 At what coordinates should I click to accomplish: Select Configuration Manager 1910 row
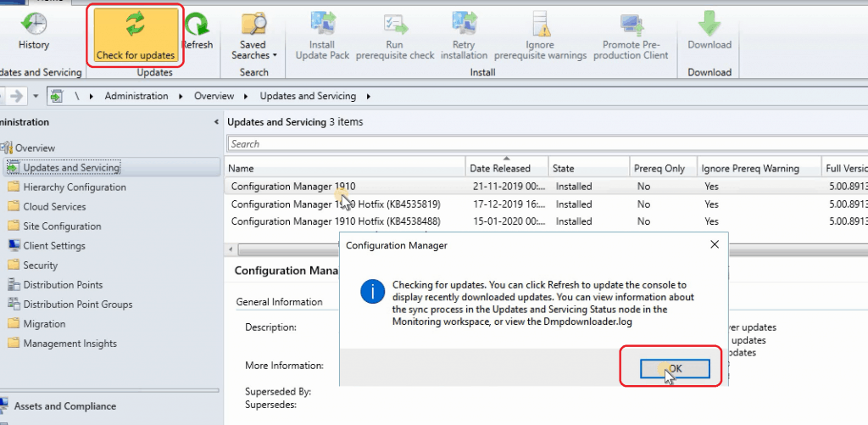(546, 187)
